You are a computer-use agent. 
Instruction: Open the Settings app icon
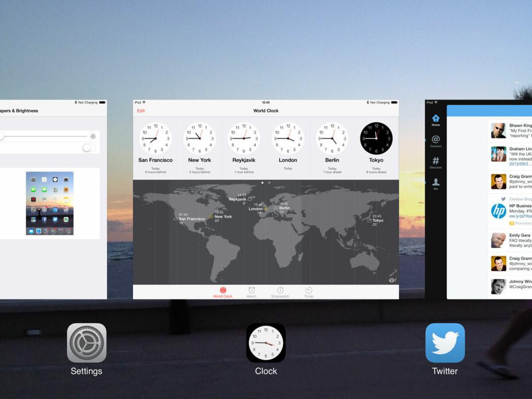(87, 343)
